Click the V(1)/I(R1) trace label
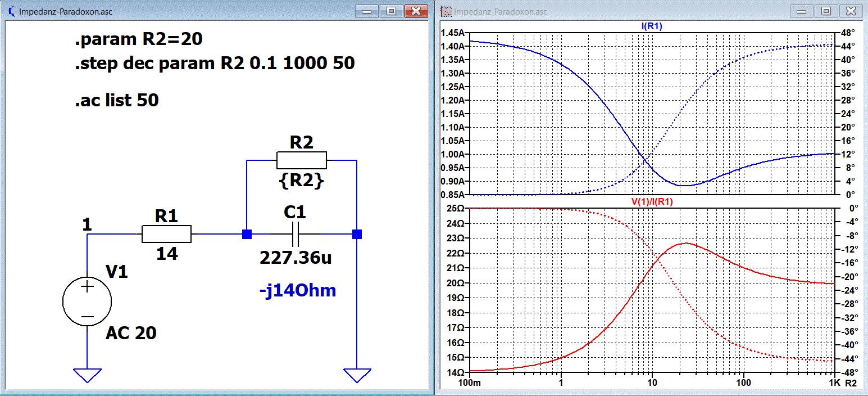The height and width of the screenshot is (396, 868). click(652, 201)
